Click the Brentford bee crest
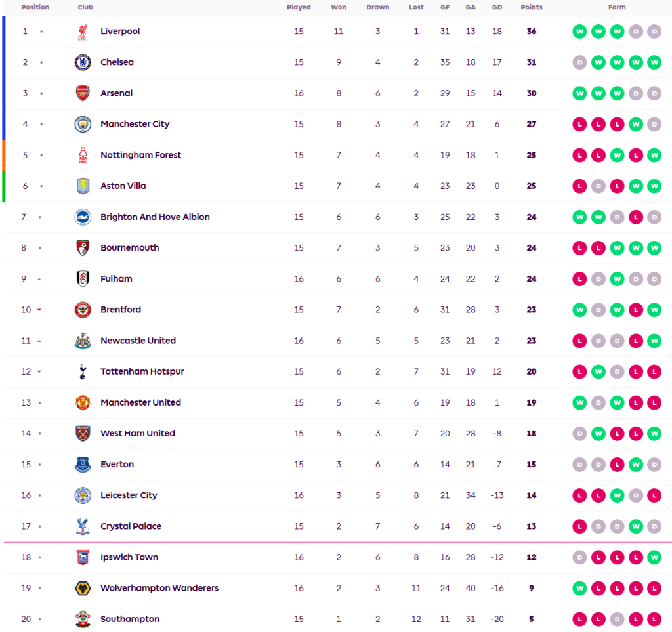The image size is (672, 632). click(x=82, y=310)
